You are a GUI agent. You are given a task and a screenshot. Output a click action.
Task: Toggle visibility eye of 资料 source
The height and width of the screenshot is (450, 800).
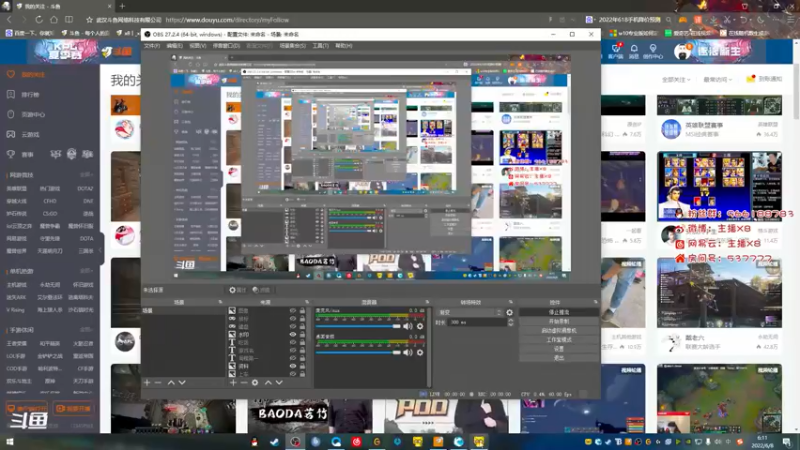click(293, 366)
